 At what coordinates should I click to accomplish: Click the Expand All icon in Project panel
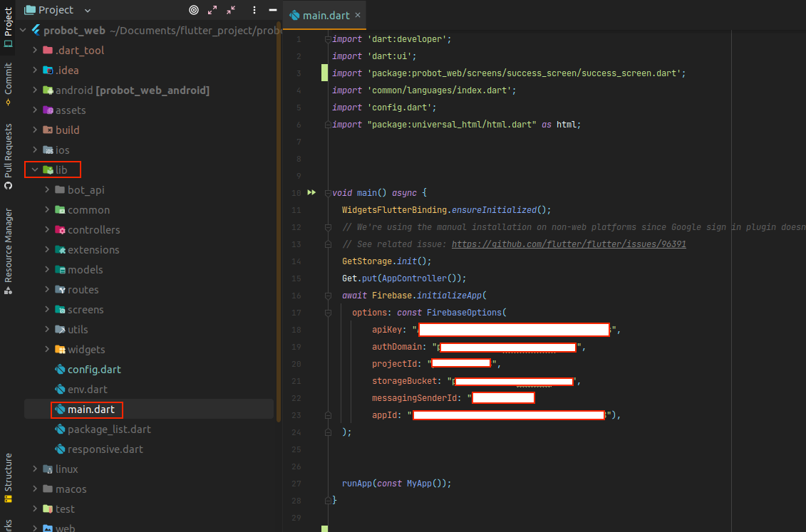(212, 10)
